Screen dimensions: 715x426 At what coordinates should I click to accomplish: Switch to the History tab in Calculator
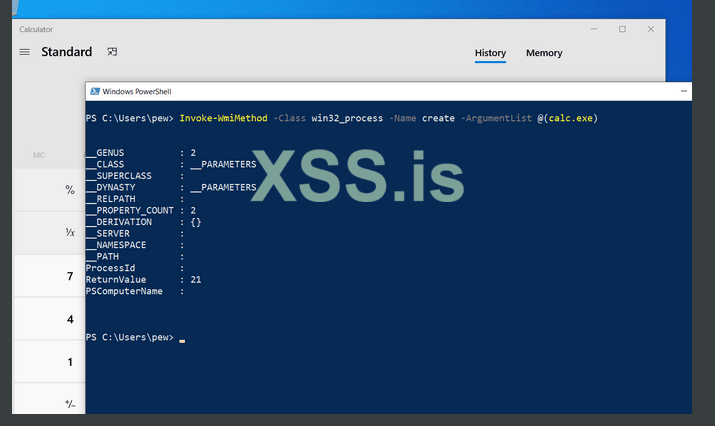point(490,53)
